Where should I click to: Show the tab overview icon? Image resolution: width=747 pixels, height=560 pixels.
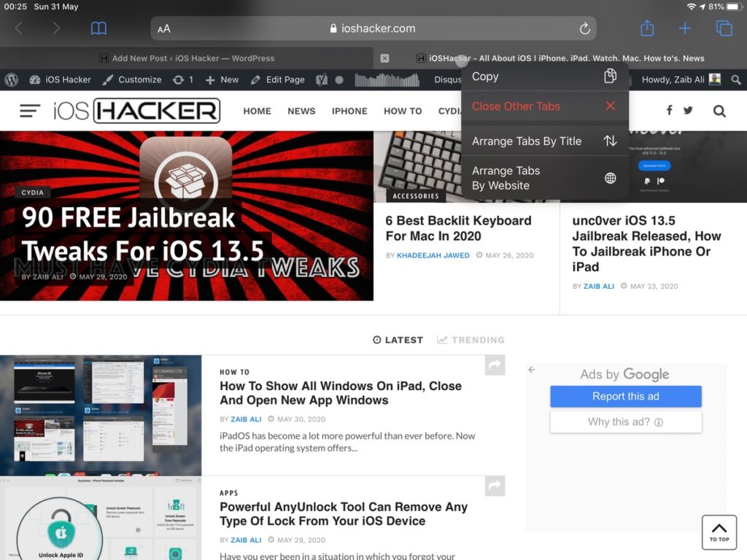(724, 28)
